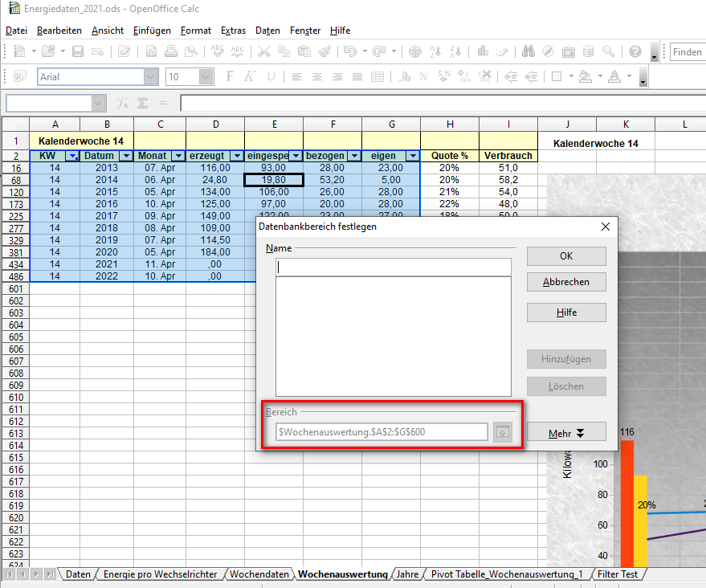Click the Cut scissors icon
706x588 pixels.
263,51
